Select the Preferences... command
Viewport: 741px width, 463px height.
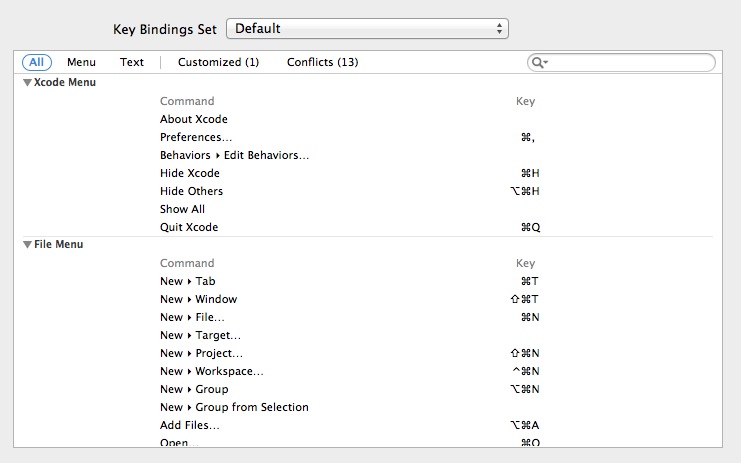(196, 137)
